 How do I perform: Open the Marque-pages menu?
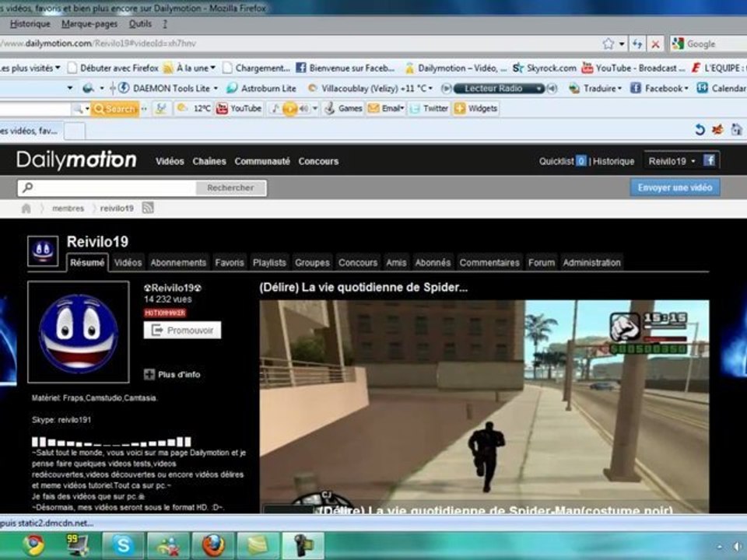(89, 24)
